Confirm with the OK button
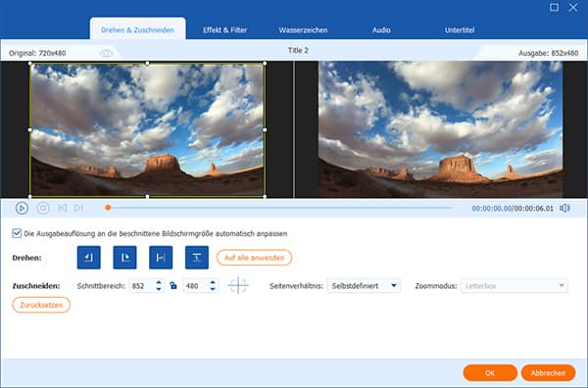The image size is (588, 388). tap(490, 373)
